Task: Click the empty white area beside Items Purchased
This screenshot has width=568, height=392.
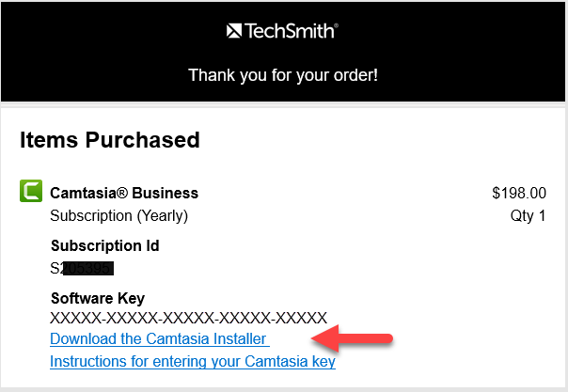Action: coord(395,140)
